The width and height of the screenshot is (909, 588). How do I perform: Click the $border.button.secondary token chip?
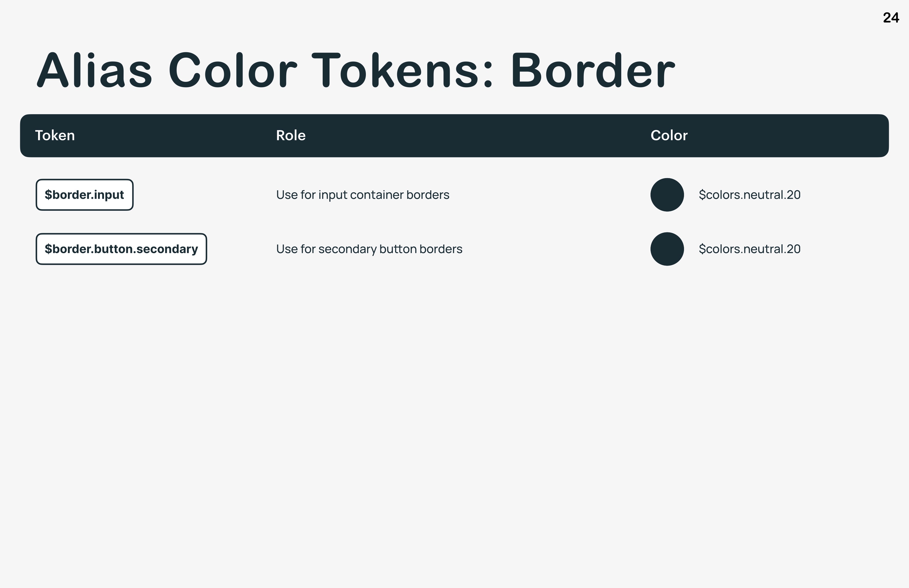tap(121, 249)
